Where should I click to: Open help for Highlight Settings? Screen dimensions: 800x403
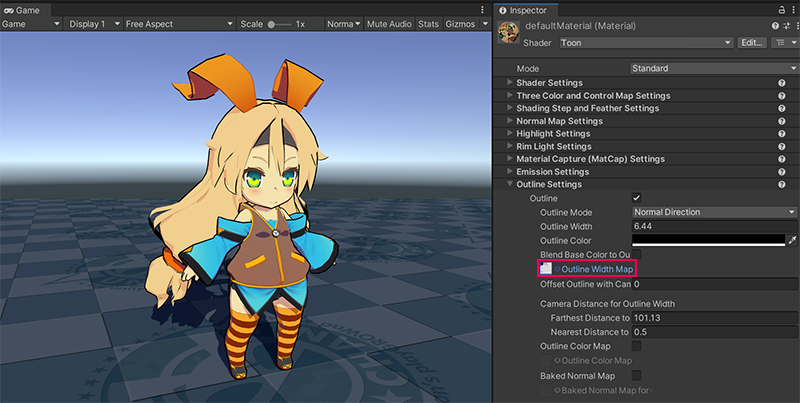[x=782, y=134]
